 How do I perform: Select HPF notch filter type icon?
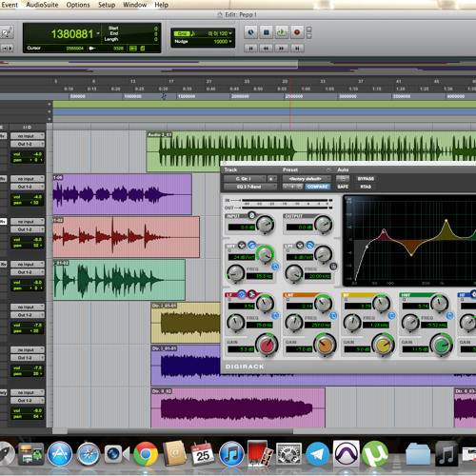tap(242, 245)
